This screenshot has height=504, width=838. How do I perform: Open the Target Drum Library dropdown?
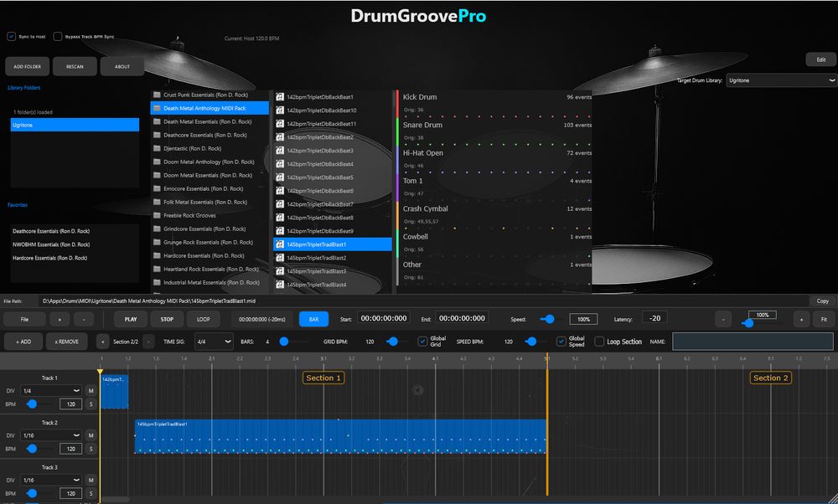[781, 80]
